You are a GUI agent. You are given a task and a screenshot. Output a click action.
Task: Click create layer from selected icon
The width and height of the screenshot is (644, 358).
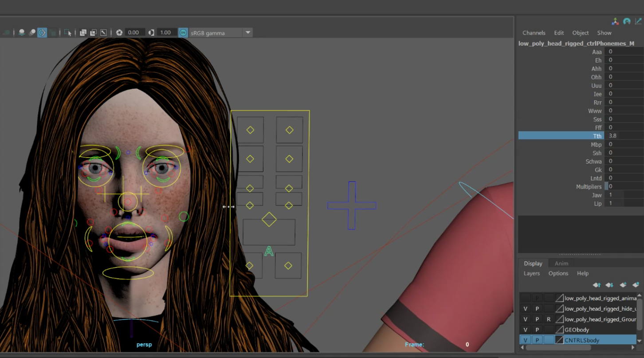click(636, 285)
